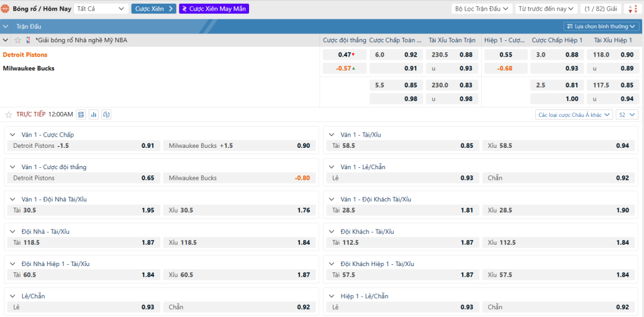Select first-half handicap odds 1.00

557,99
